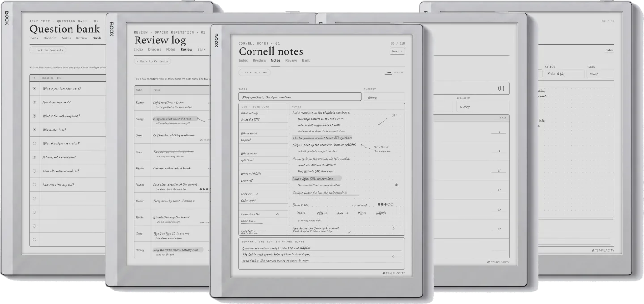Click the summary line 'Light reactions turn sunlight into ATP'

click(276, 248)
